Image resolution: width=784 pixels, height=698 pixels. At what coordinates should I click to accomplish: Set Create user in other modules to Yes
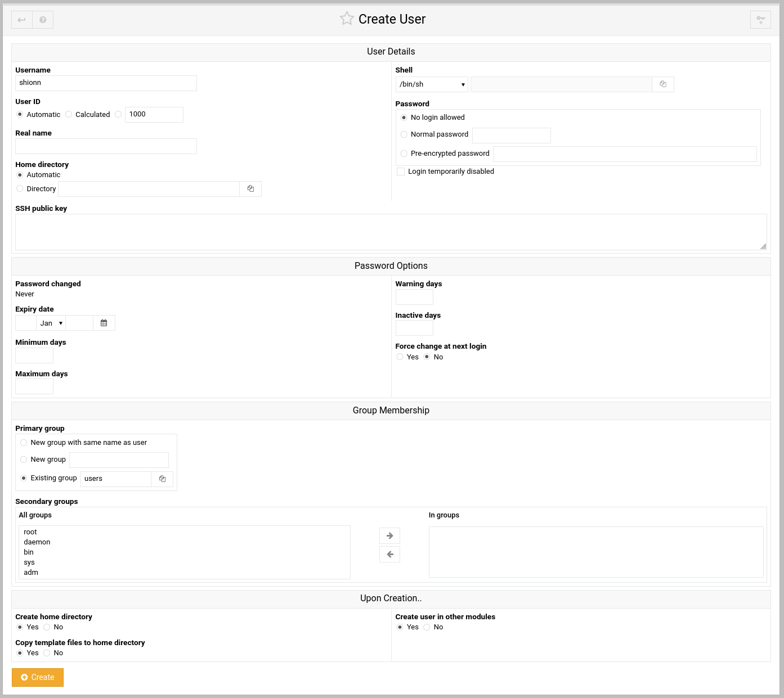[x=400, y=627]
